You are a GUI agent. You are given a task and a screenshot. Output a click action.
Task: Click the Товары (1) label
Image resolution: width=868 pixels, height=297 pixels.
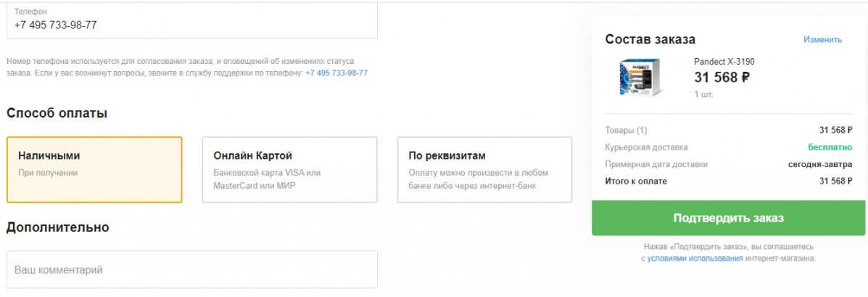click(x=626, y=130)
